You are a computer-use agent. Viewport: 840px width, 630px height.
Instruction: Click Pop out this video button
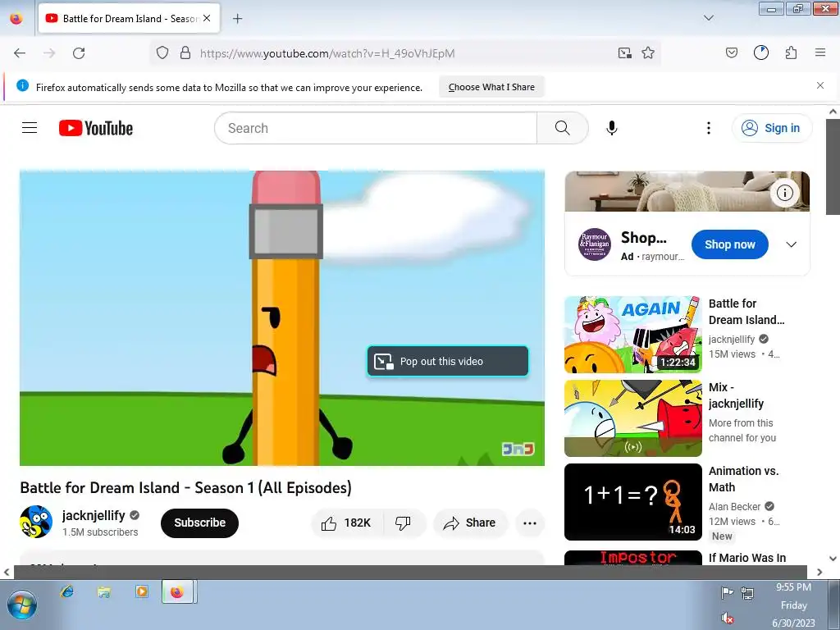tap(448, 362)
